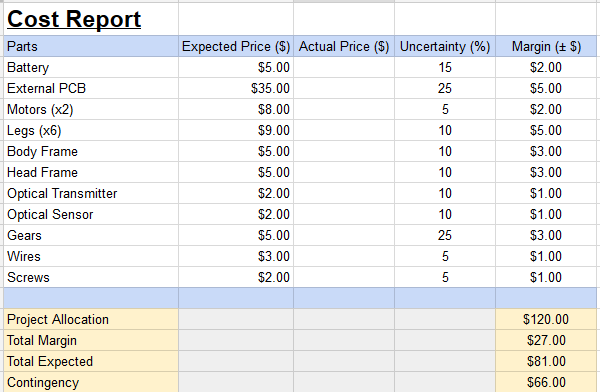Click External PCB expected price $35.00
Screen dimensions: 600x392
(x=236, y=88)
